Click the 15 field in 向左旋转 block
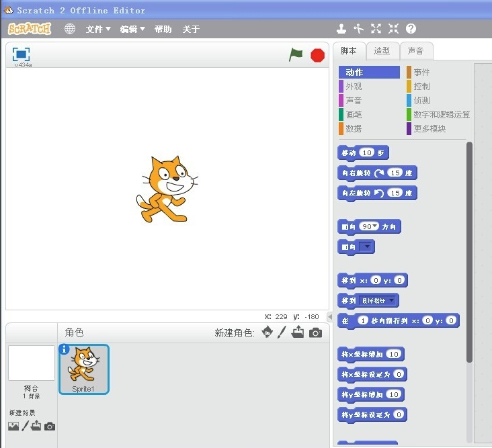Viewport: 492px width, 448px height. 395,193
